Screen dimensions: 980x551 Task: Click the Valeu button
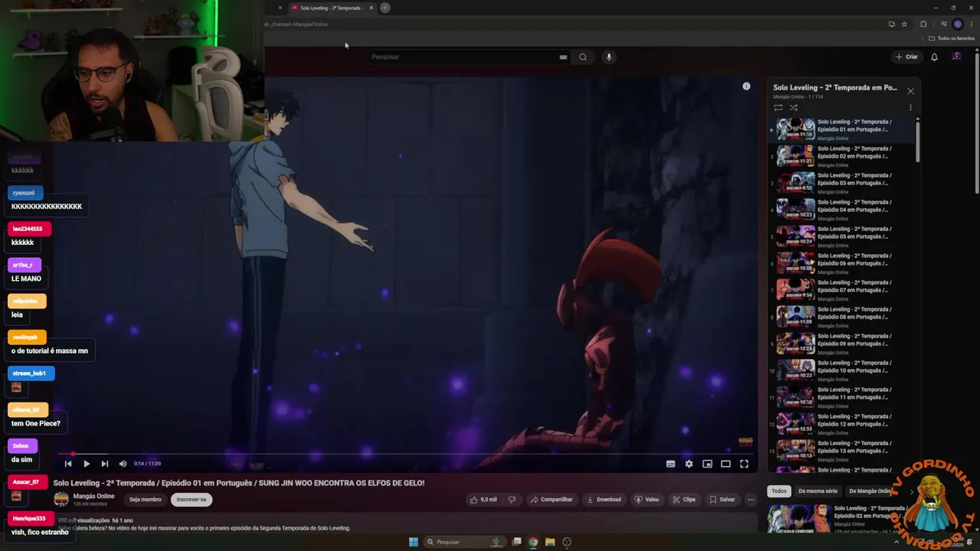coord(647,500)
